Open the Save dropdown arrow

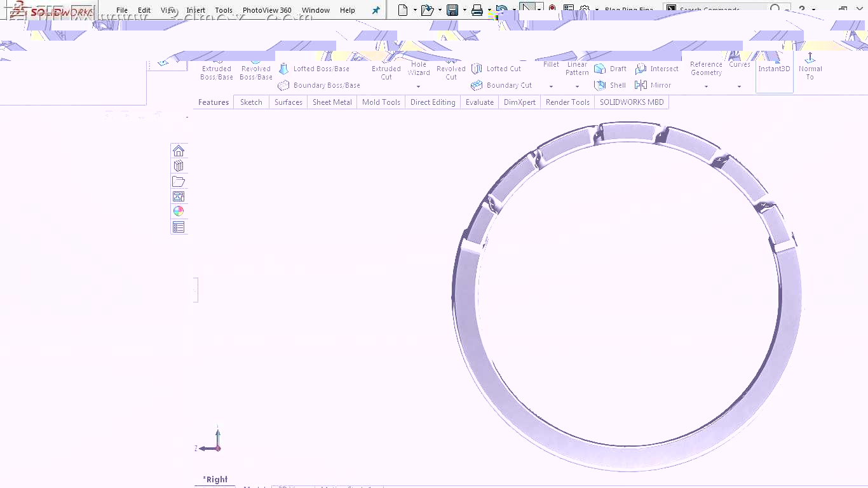pos(465,10)
